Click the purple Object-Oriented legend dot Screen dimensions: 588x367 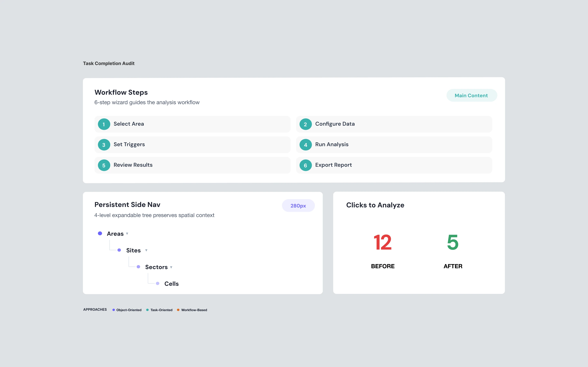pyautogui.click(x=114, y=310)
